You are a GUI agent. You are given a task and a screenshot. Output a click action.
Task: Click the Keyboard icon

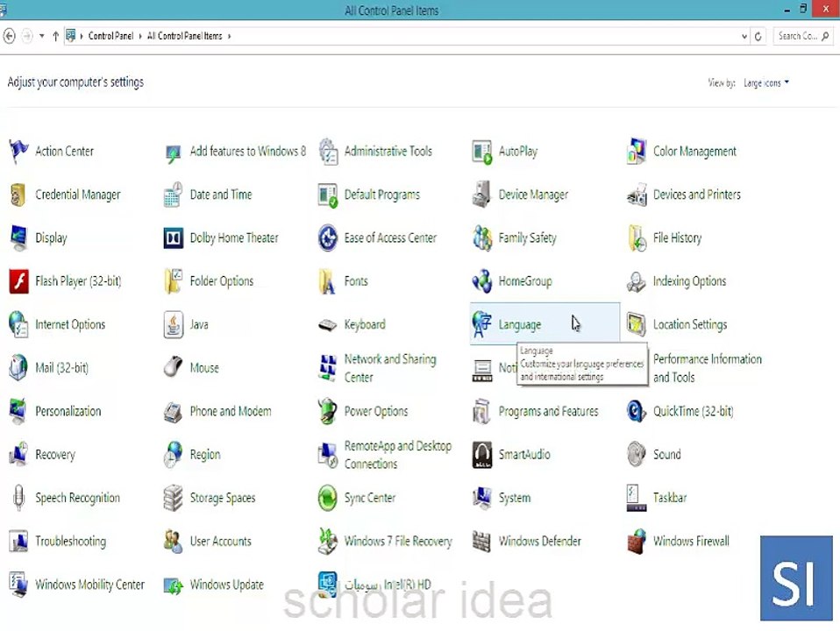pyautogui.click(x=327, y=325)
